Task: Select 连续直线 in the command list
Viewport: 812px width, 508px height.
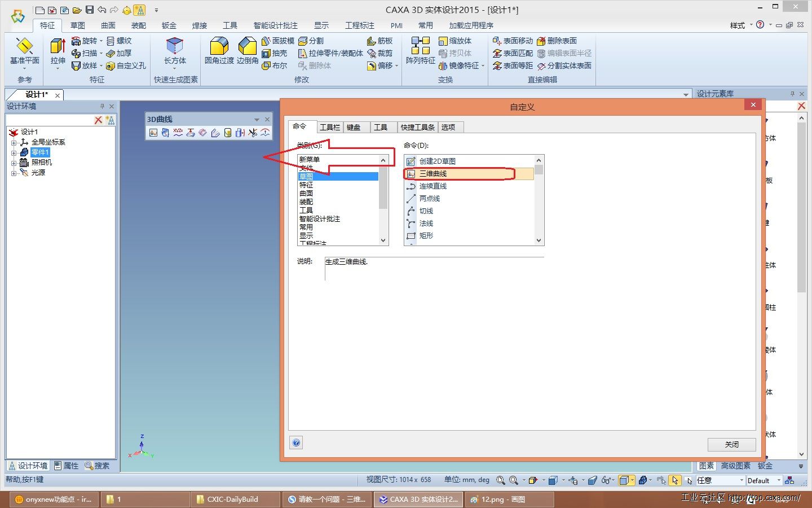Action: 469,186
